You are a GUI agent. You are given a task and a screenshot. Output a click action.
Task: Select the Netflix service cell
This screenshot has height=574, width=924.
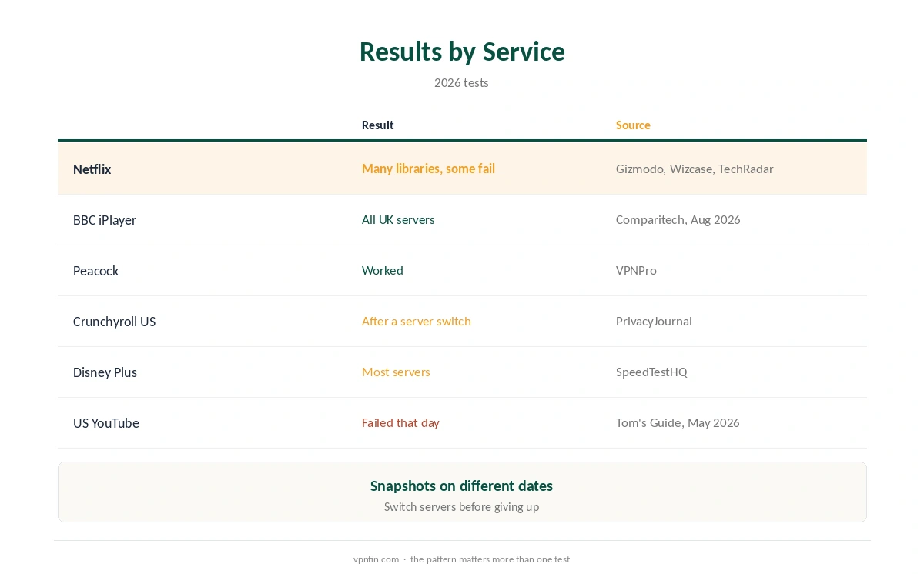click(92, 169)
